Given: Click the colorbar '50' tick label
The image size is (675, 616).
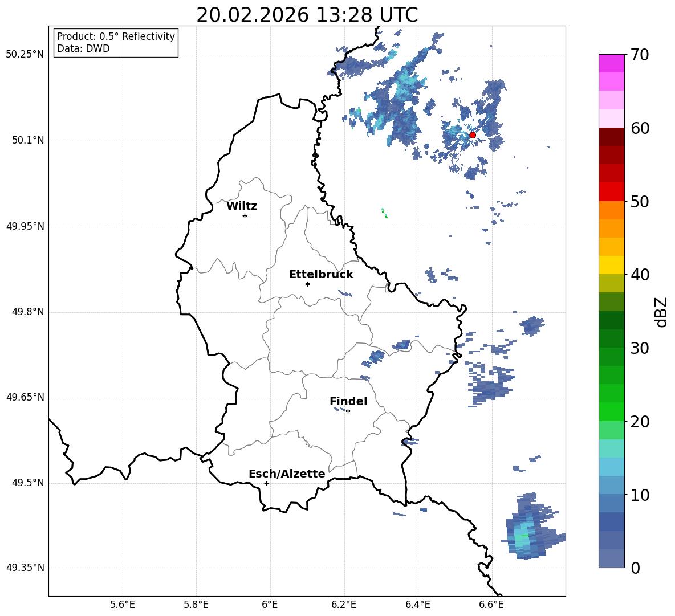Looking at the screenshot, I should tap(640, 202).
